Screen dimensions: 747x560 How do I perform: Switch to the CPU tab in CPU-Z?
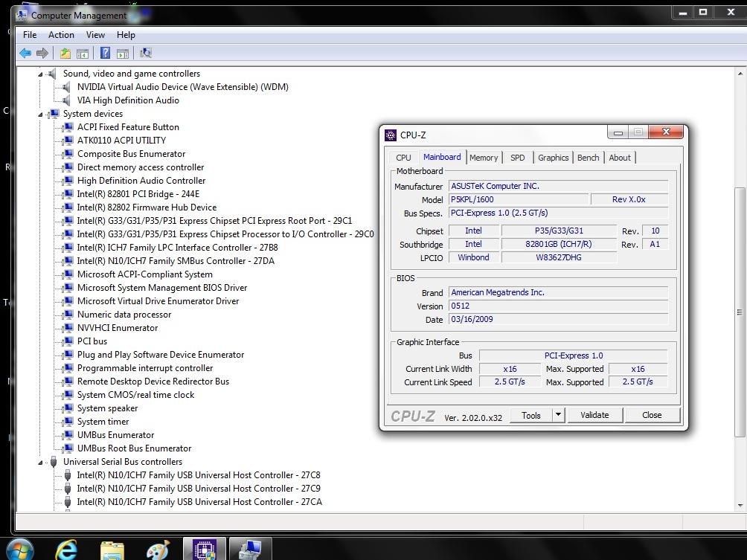pos(403,158)
